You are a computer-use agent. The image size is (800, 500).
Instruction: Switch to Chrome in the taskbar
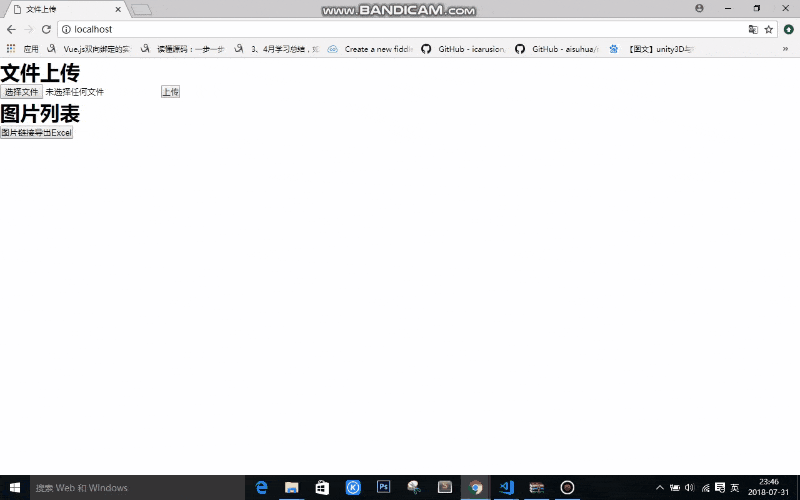pos(476,488)
